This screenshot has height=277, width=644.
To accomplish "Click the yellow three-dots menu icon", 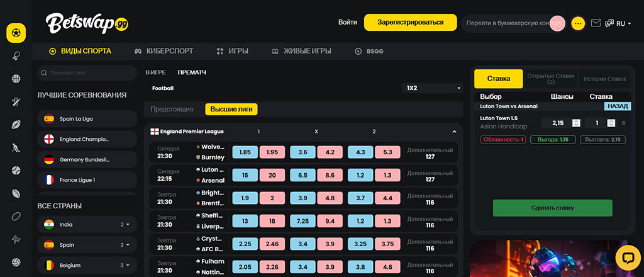I will pyautogui.click(x=579, y=23).
